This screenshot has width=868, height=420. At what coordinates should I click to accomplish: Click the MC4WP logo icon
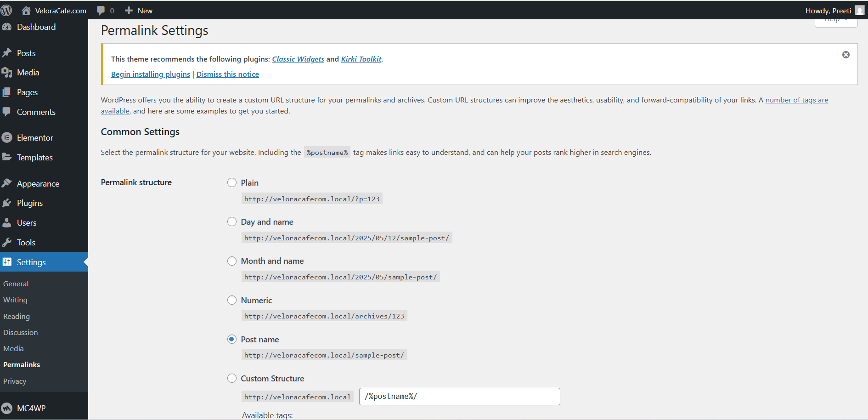pos(7,408)
